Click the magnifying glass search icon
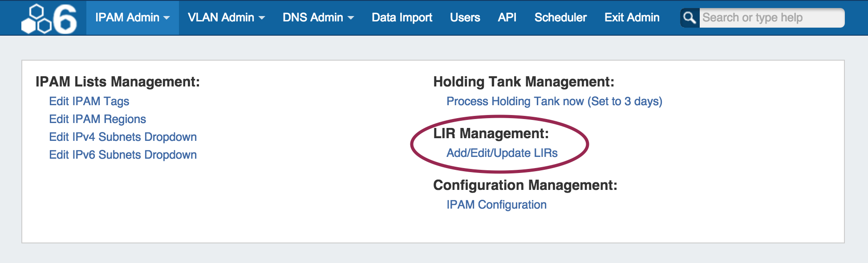The height and width of the screenshot is (263, 868). click(690, 18)
